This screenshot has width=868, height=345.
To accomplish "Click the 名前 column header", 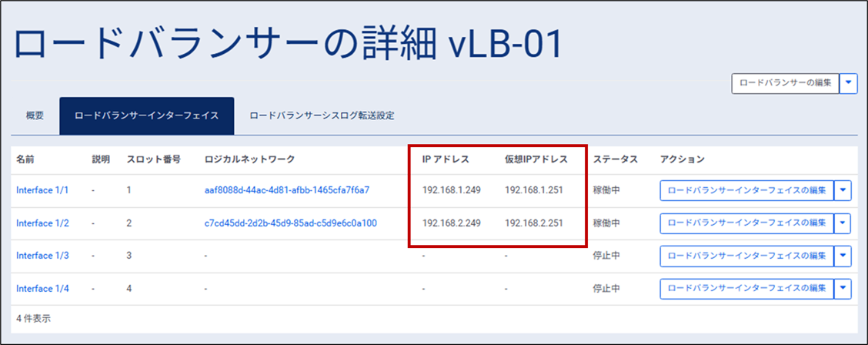I will 25,159.
